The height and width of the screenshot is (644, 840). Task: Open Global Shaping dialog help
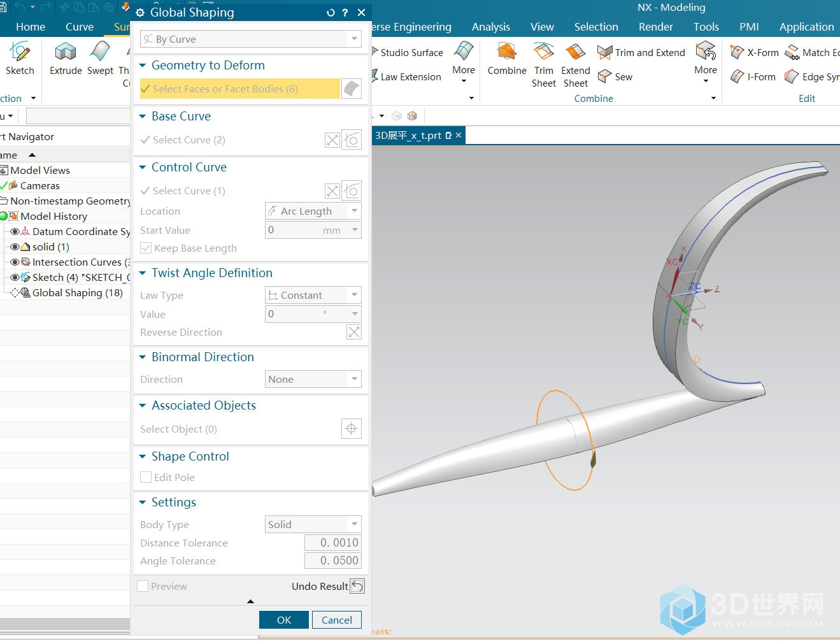[345, 13]
